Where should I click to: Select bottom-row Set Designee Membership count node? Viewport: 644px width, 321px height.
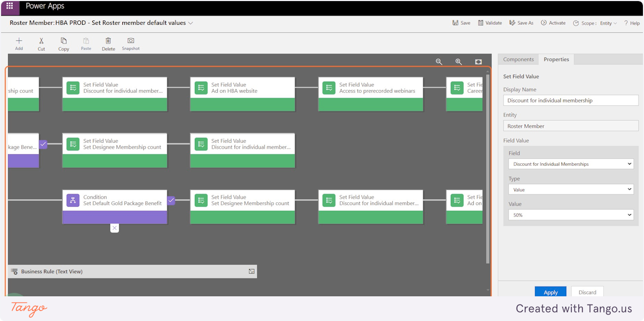(x=243, y=207)
